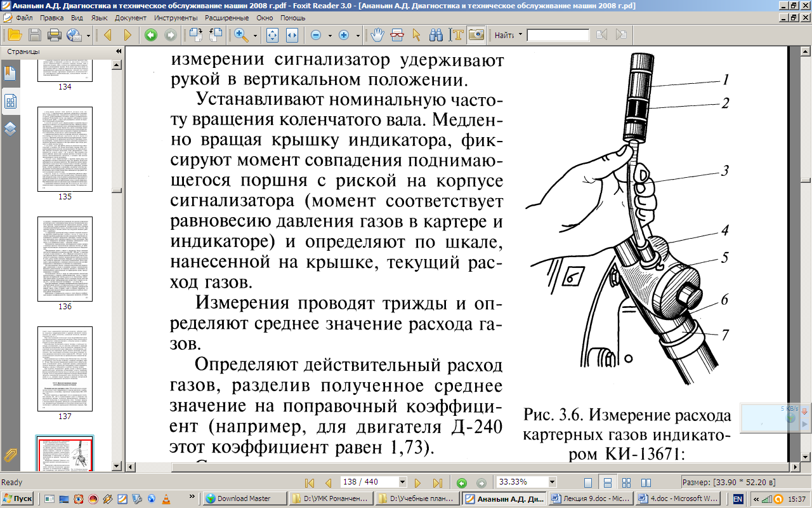
Task: Expand the zoom tool dropdown arrow
Action: (x=256, y=36)
